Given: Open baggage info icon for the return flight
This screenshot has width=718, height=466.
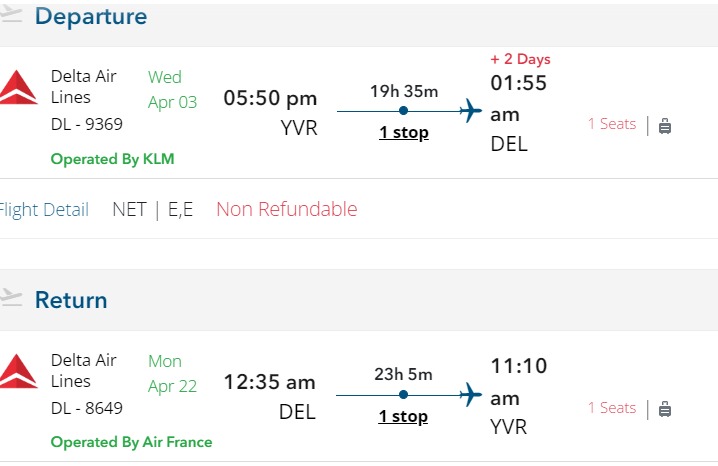Looking at the screenshot, I should (665, 408).
